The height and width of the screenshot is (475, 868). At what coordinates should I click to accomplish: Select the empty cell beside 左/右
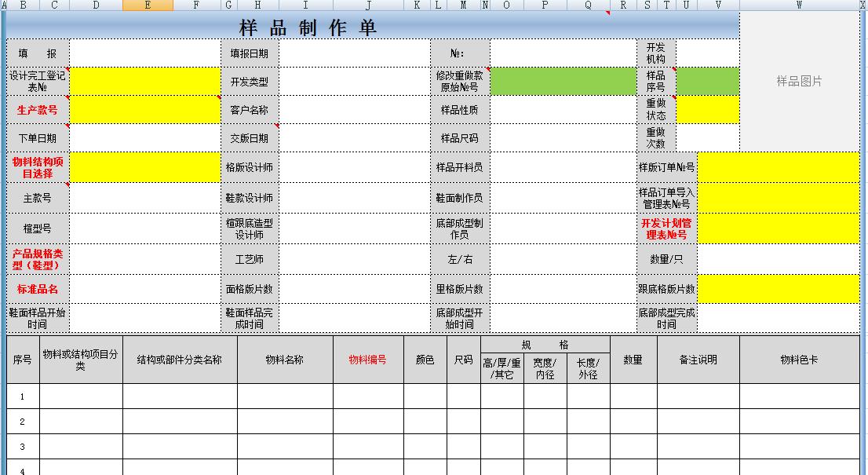pyautogui.click(x=563, y=259)
